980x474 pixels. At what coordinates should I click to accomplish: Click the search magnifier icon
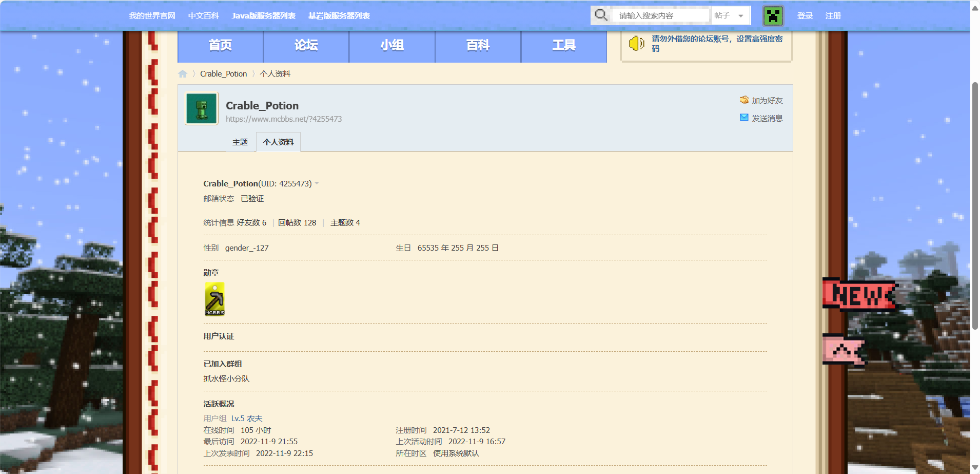click(601, 15)
